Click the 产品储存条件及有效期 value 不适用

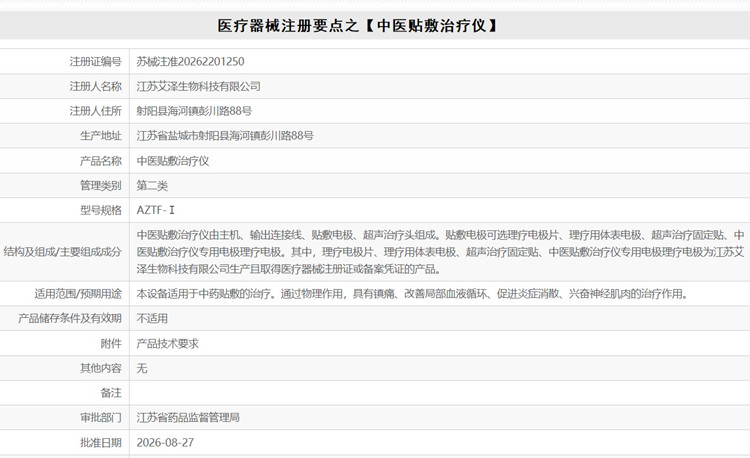click(152, 318)
